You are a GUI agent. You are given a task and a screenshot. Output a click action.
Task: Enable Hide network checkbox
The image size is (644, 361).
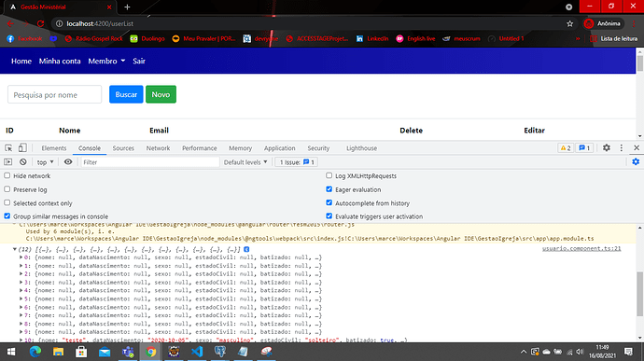(7, 175)
